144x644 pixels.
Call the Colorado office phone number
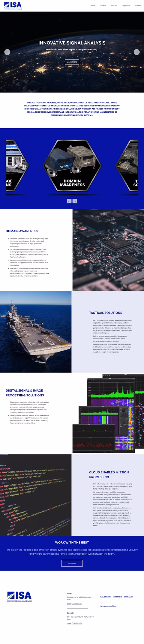[x=77, y=623]
